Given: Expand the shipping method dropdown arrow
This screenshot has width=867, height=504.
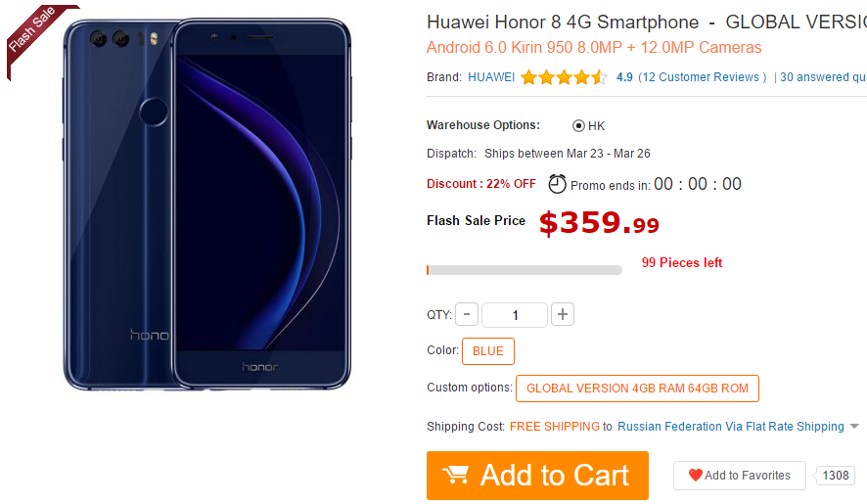Looking at the screenshot, I should [854, 426].
